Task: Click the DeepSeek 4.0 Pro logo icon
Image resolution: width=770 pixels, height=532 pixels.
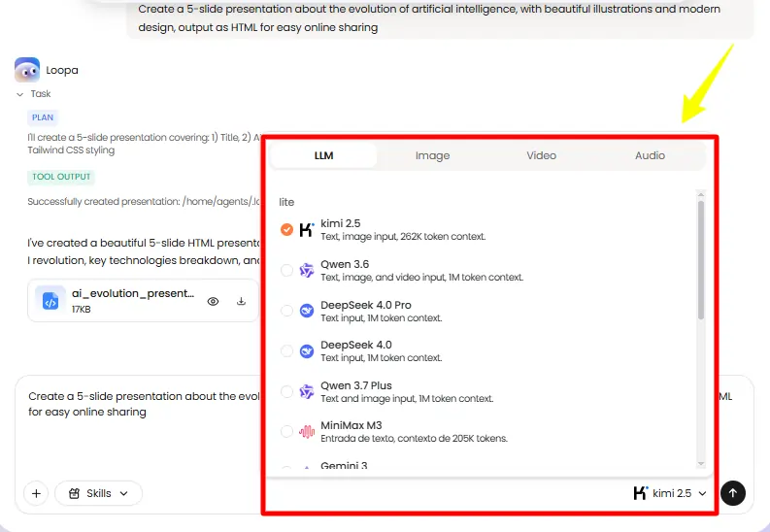Action: 307,310
